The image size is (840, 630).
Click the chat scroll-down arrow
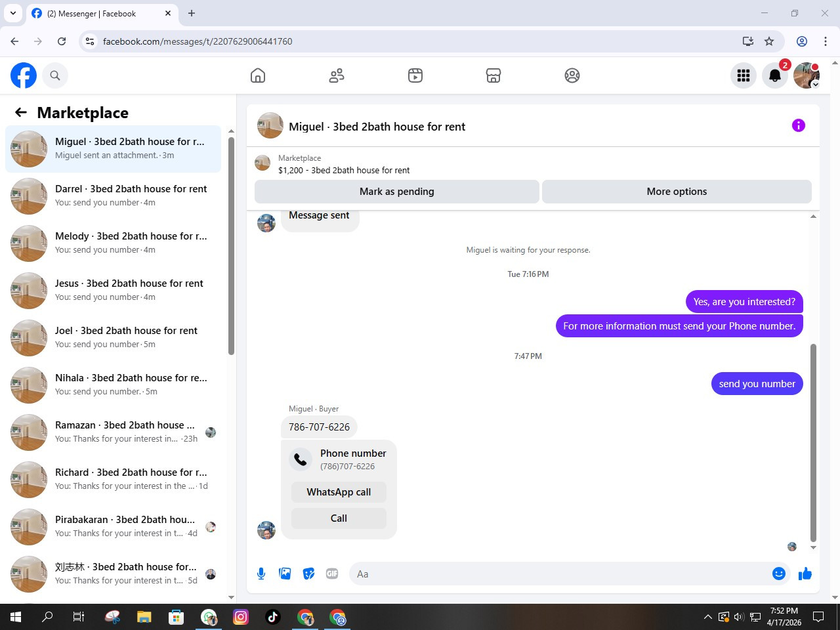pyautogui.click(x=813, y=547)
